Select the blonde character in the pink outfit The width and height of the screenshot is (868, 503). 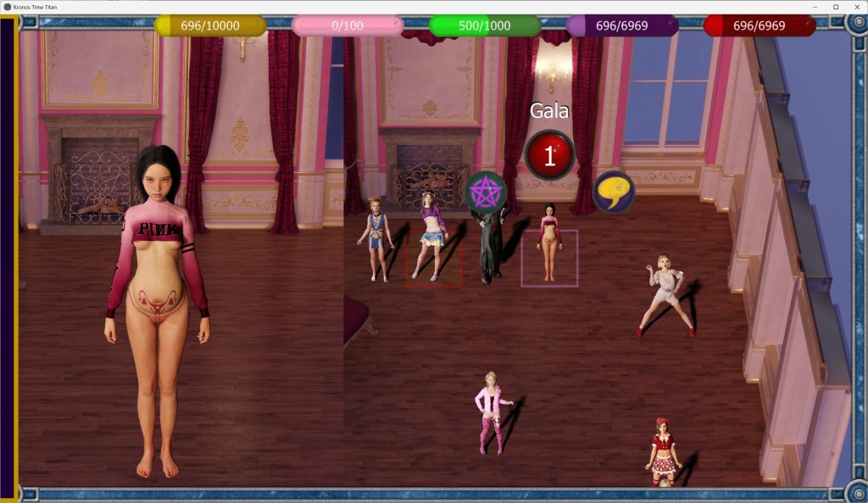click(x=491, y=411)
